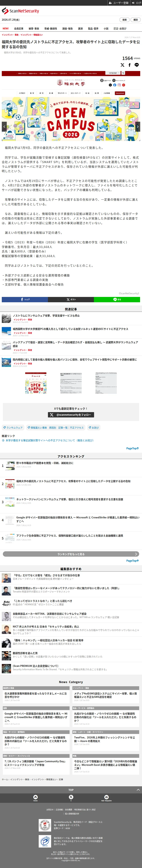Viewport: 142px width, 868px height.
Task: Open the article 「趣味:ハッキング」日本ハッカー協会
Action: [48, 640]
